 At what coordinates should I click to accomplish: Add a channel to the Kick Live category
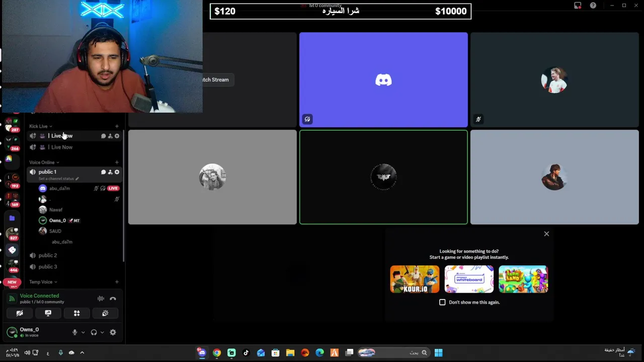pos(117,126)
